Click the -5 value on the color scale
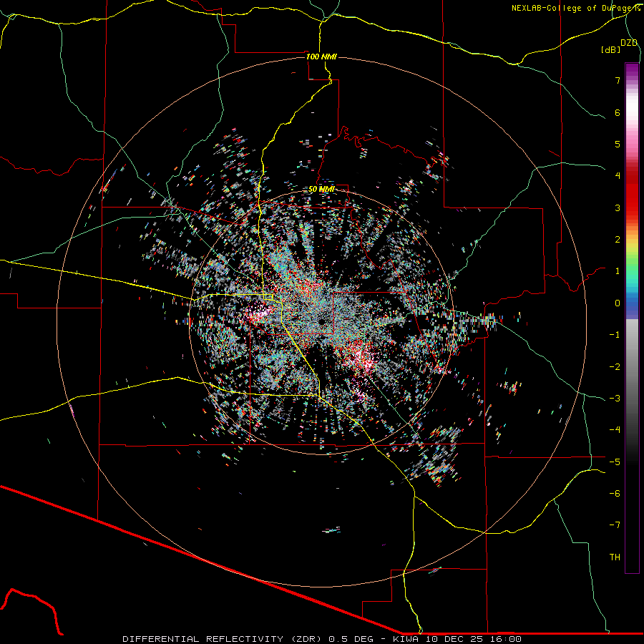Viewport: 644px width, 644px height. coord(615,462)
